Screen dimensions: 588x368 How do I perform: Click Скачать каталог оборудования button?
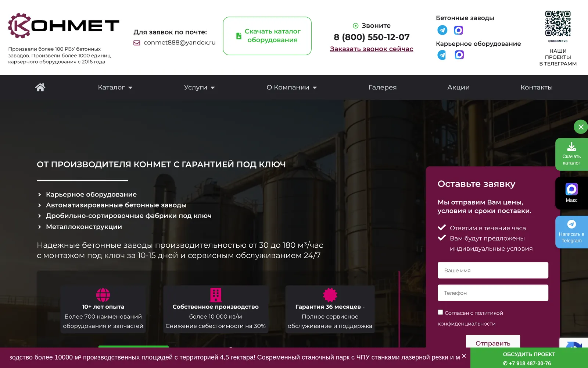[x=267, y=36]
